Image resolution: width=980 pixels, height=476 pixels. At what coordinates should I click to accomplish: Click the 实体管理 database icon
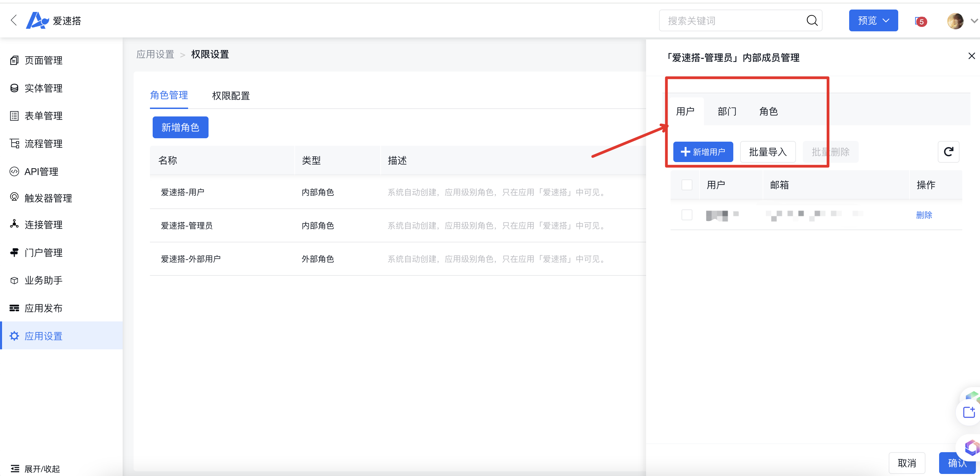click(x=14, y=88)
